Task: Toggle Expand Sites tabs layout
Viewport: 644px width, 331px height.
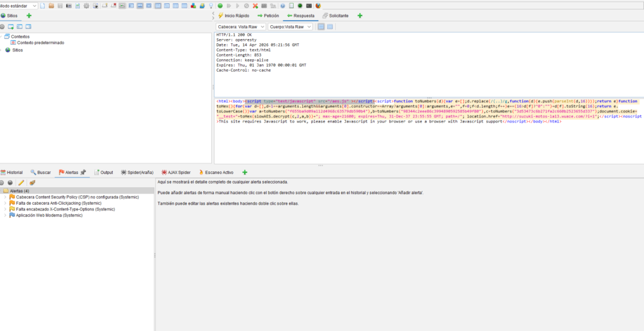Action: (x=131, y=6)
